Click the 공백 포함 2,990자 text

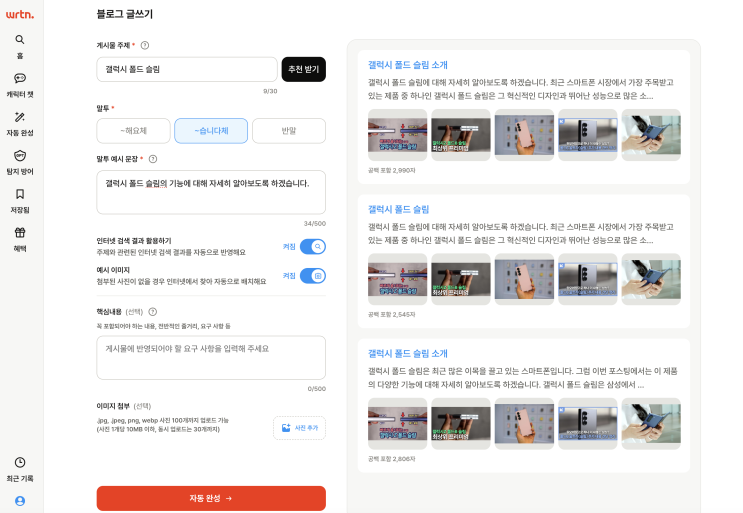point(391,171)
